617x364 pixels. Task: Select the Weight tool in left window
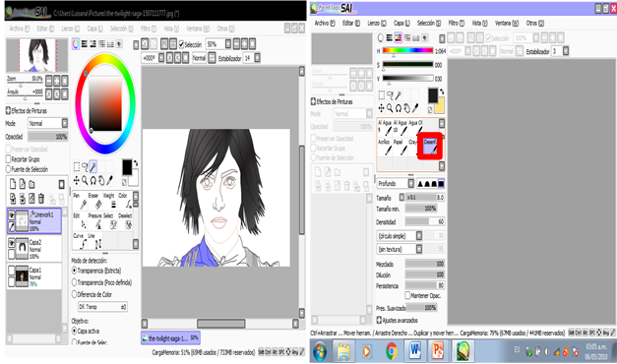(111, 201)
